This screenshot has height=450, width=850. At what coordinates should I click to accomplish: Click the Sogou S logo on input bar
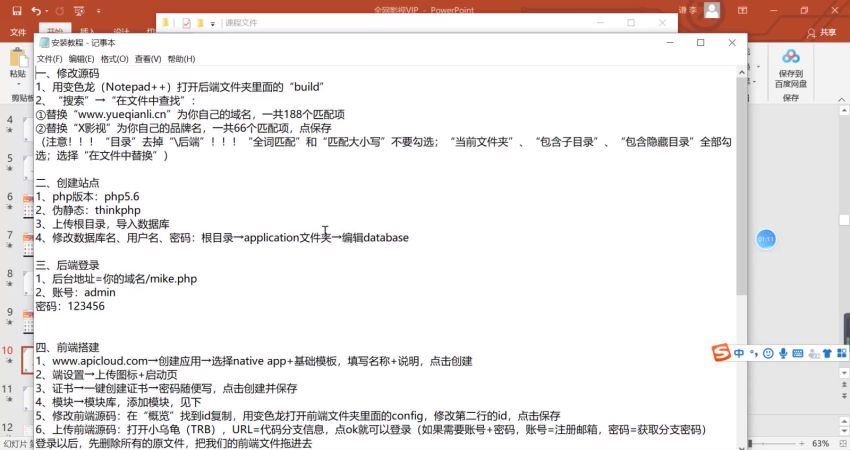tap(721, 353)
